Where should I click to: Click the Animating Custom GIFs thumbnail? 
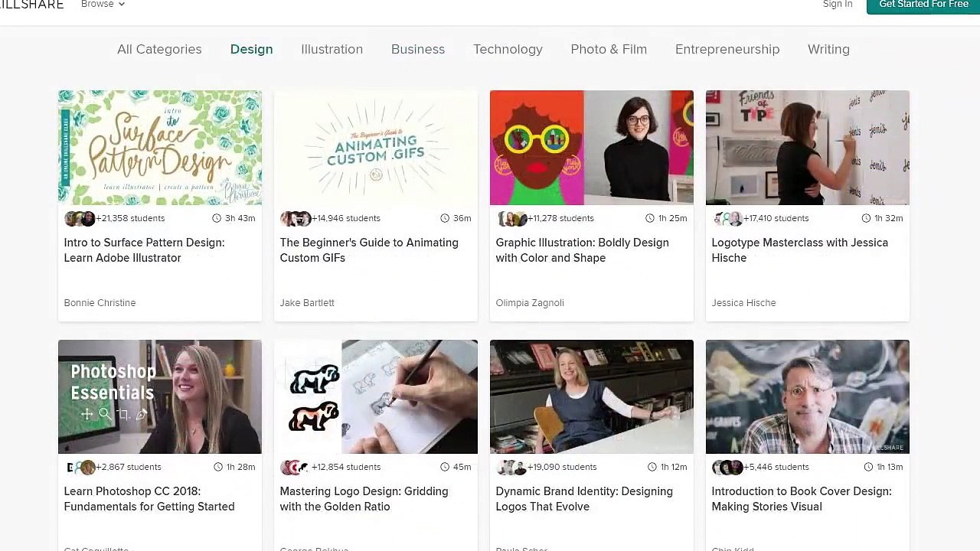point(376,148)
